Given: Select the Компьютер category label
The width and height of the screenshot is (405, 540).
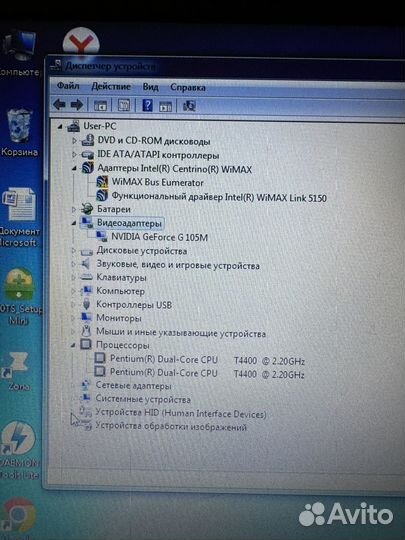Looking at the screenshot, I should (121, 291).
